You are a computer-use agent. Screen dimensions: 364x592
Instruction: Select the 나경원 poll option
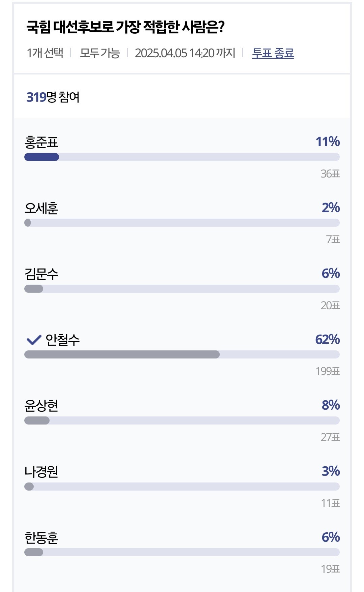coord(41,472)
